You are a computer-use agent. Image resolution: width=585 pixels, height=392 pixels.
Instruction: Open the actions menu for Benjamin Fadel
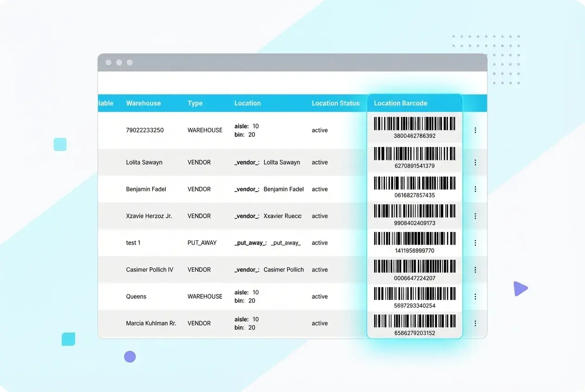coord(475,189)
